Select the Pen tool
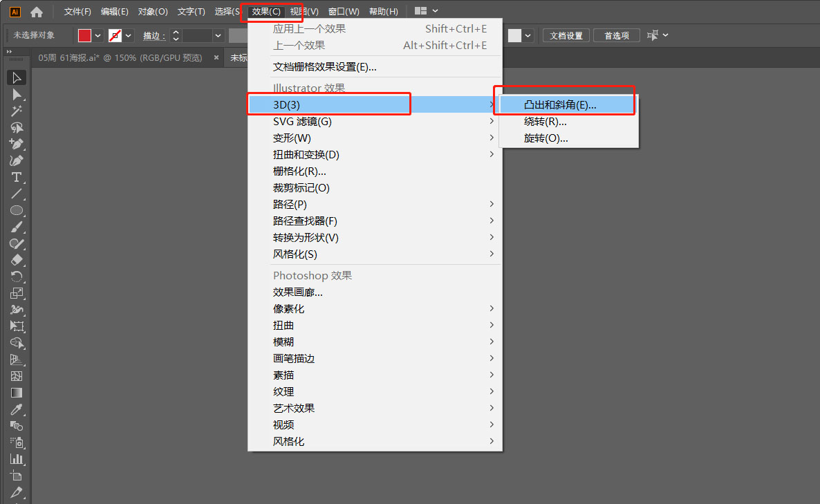Screen dimensions: 820x504 [x=16, y=144]
